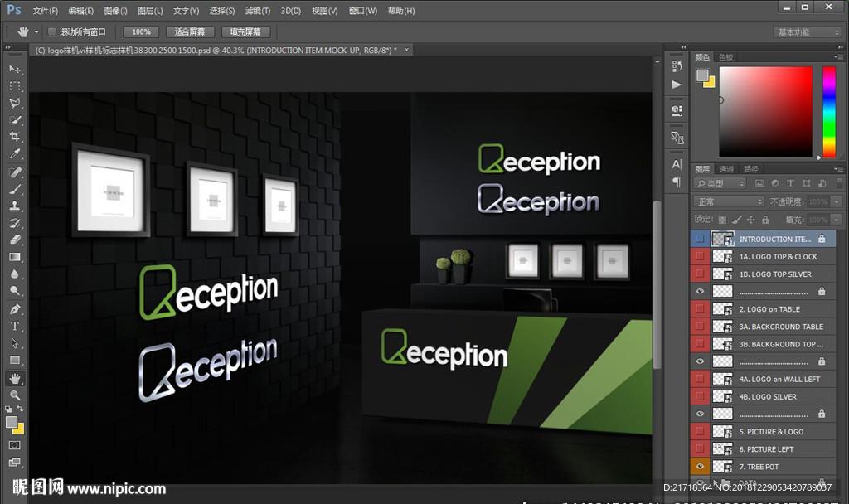This screenshot has width=849, height=504.
Task: Open the Character panel icon
Action: click(x=677, y=164)
